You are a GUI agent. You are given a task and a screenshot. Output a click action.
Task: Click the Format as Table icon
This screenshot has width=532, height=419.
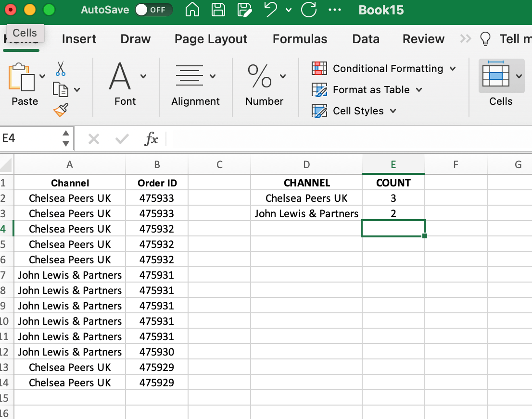[x=319, y=89]
